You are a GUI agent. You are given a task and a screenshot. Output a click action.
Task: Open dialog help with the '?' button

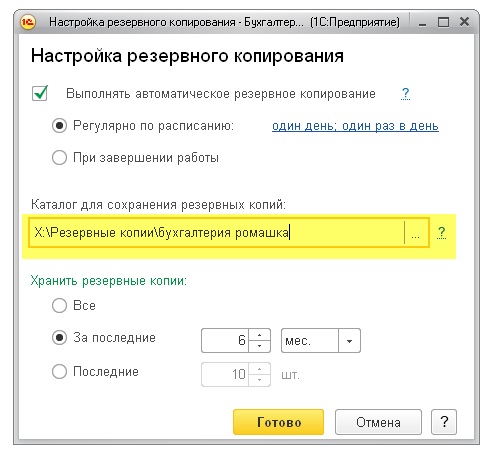click(x=444, y=422)
